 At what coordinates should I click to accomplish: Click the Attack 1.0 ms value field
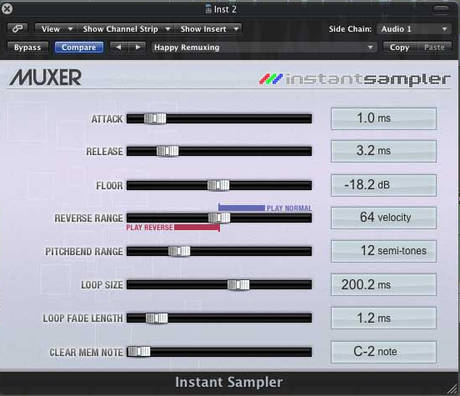(384, 118)
